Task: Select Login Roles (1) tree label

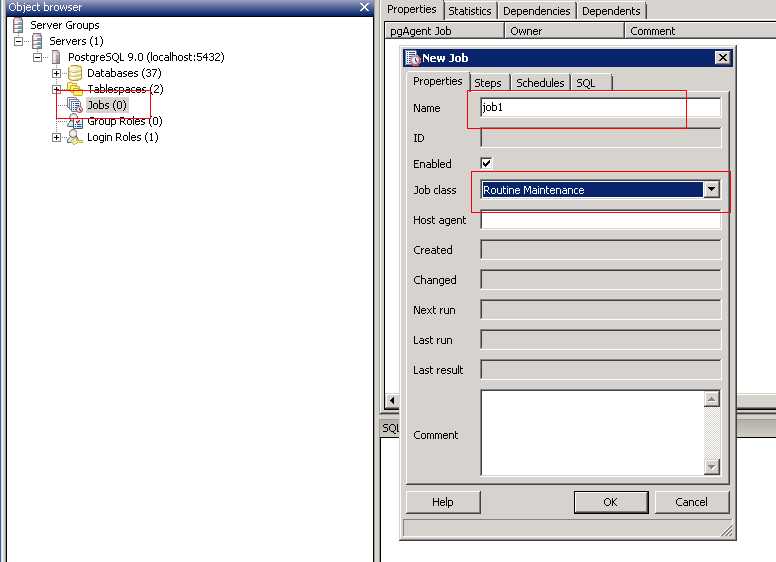Action: [123, 137]
